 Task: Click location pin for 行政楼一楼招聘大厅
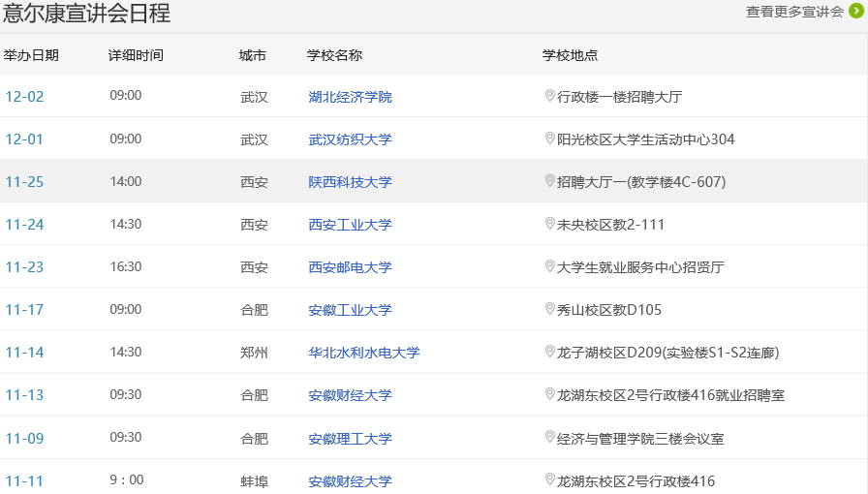pyautogui.click(x=549, y=96)
